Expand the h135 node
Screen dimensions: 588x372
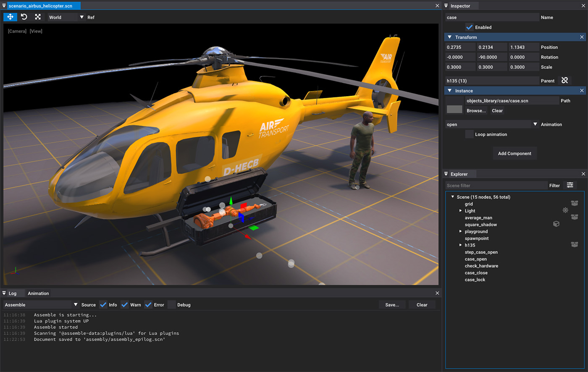pyautogui.click(x=460, y=245)
